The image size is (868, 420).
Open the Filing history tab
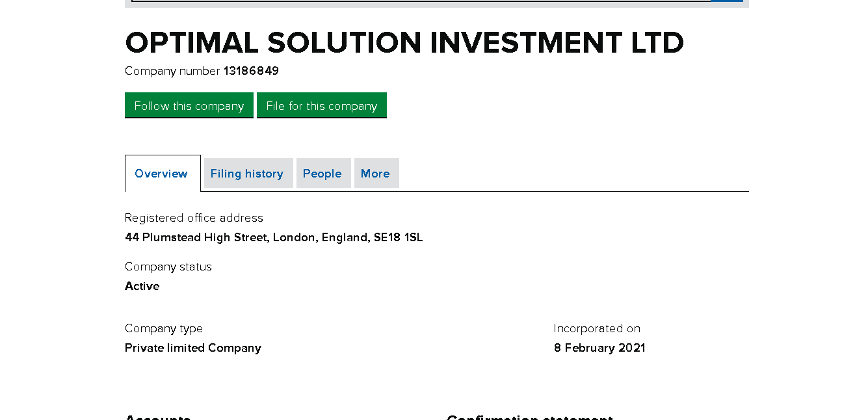(x=247, y=174)
